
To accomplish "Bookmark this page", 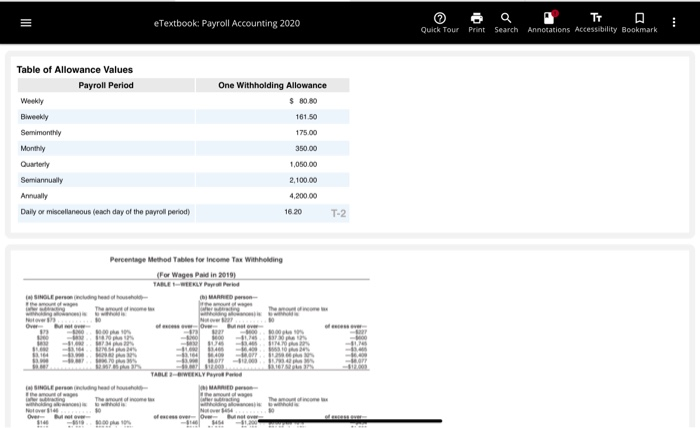I will (639, 23).
